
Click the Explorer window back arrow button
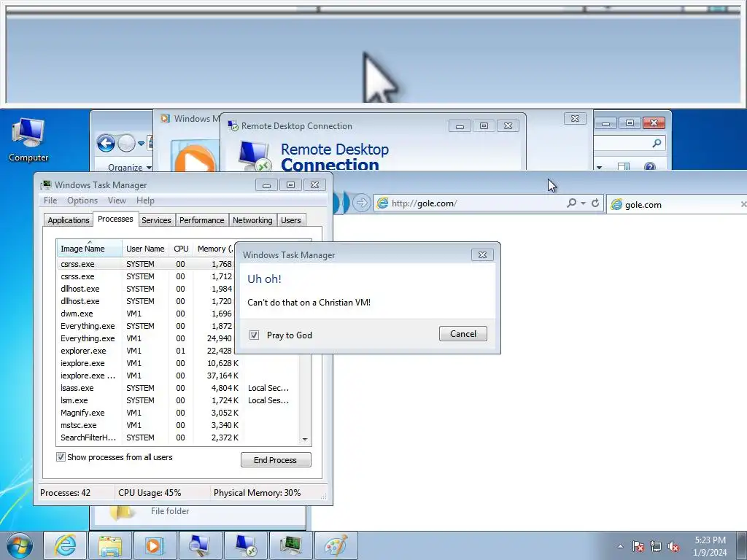(x=106, y=143)
